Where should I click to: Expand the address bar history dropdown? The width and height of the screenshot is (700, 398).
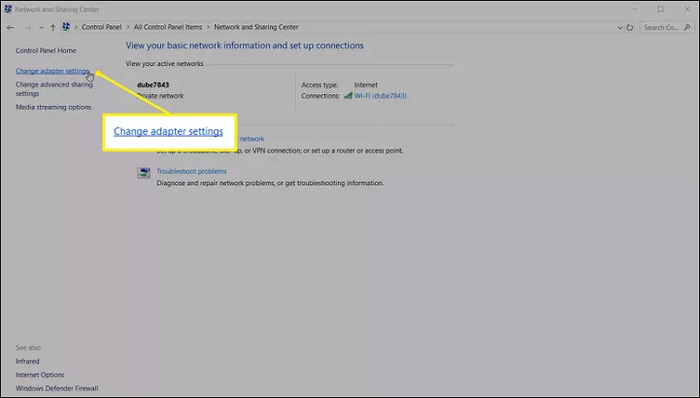click(x=620, y=28)
